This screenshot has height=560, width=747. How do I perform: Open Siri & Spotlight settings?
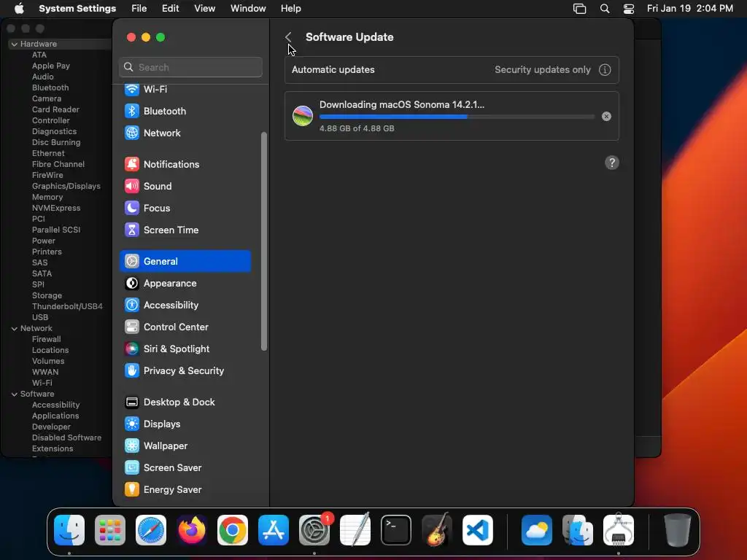(x=185, y=349)
